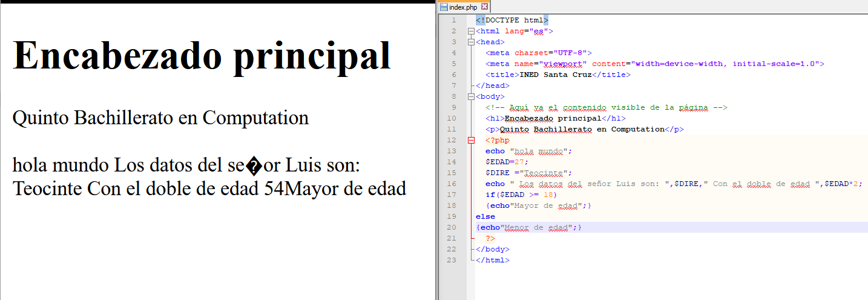Viewport: 868px width, 300px height.
Task: Click the else keyword on line 19
Action: click(485, 216)
